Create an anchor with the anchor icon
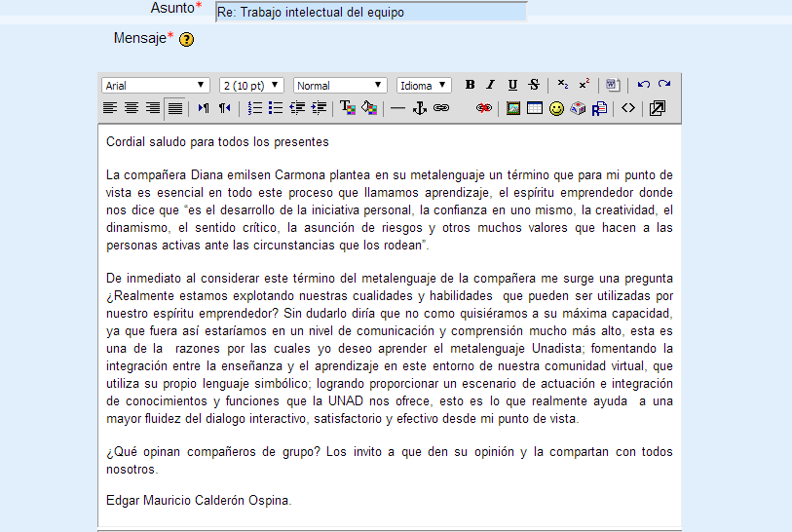Image resolution: width=792 pixels, height=532 pixels. [420, 108]
